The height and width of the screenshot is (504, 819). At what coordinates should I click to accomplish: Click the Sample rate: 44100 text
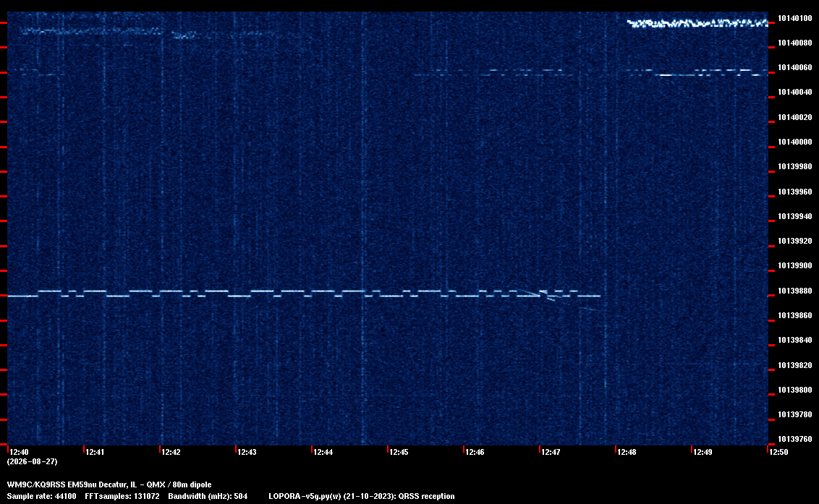tap(42, 496)
